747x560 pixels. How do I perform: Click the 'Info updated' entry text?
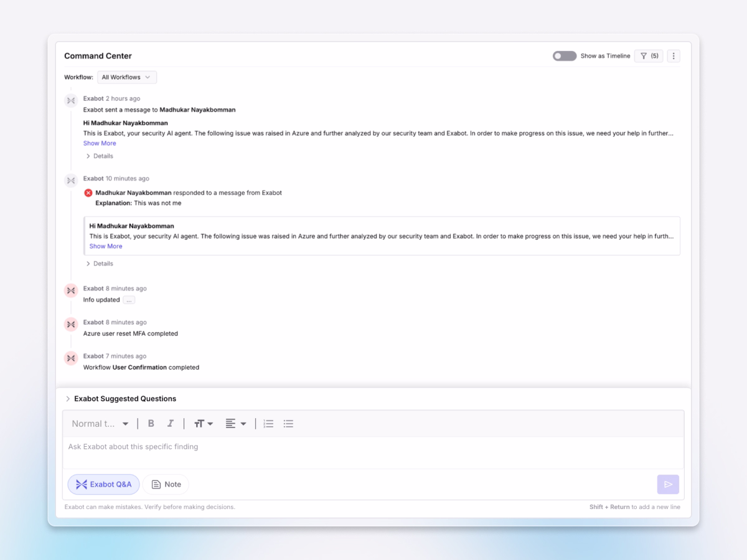[x=101, y=300]
